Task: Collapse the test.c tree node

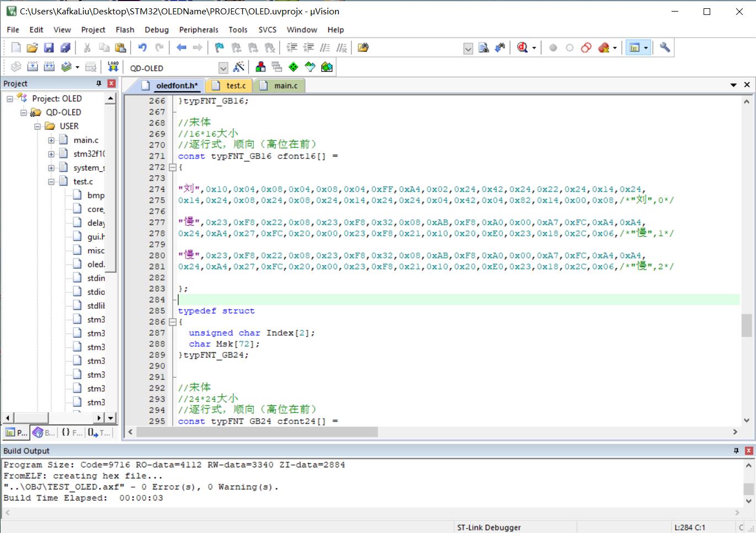Action: (x=51, y=182)
